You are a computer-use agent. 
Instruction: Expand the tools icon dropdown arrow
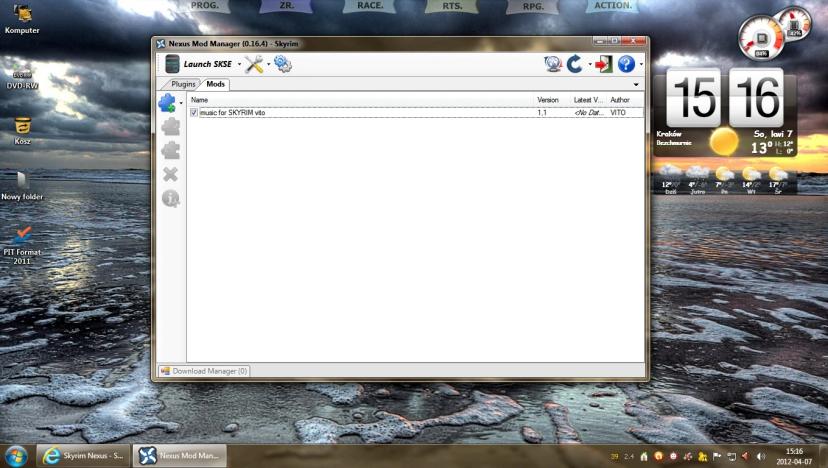268,64
